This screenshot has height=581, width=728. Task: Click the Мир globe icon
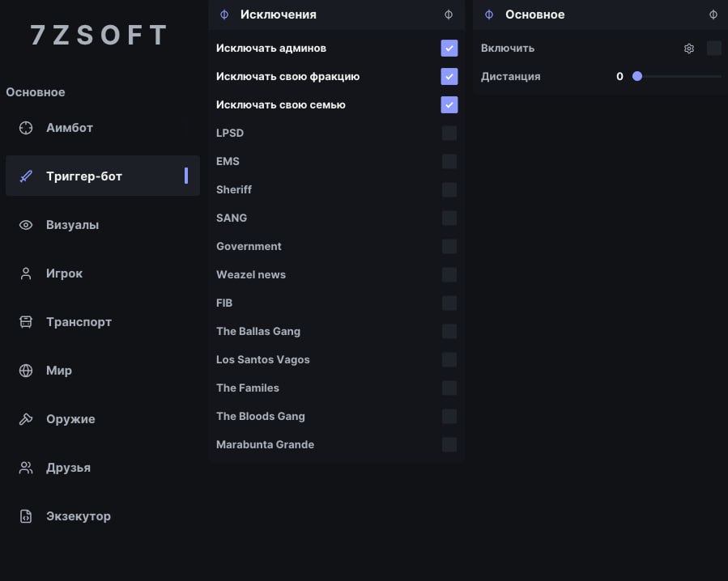click(x=26, y=371)
